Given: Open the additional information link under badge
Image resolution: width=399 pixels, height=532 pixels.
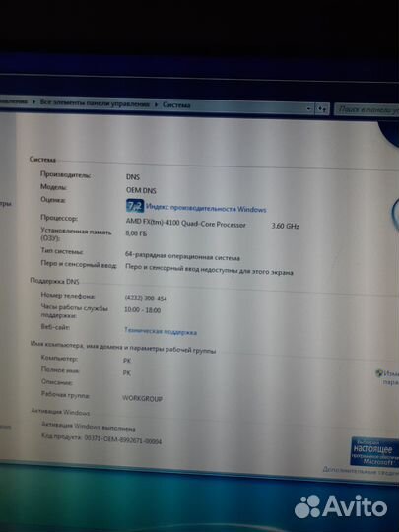Looking at the screenshot, I should pos(361,470).
